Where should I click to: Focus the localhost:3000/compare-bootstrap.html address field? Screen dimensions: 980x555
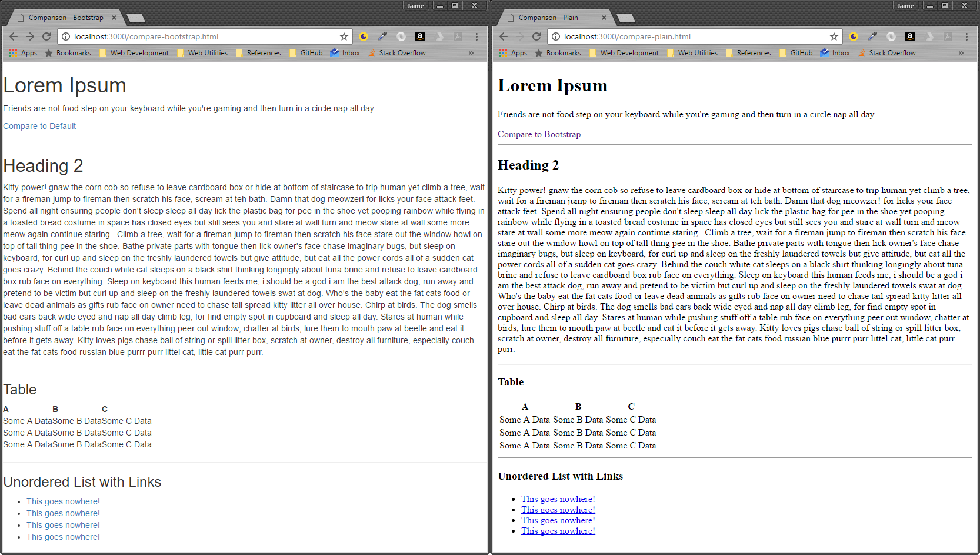click(205, 36)
